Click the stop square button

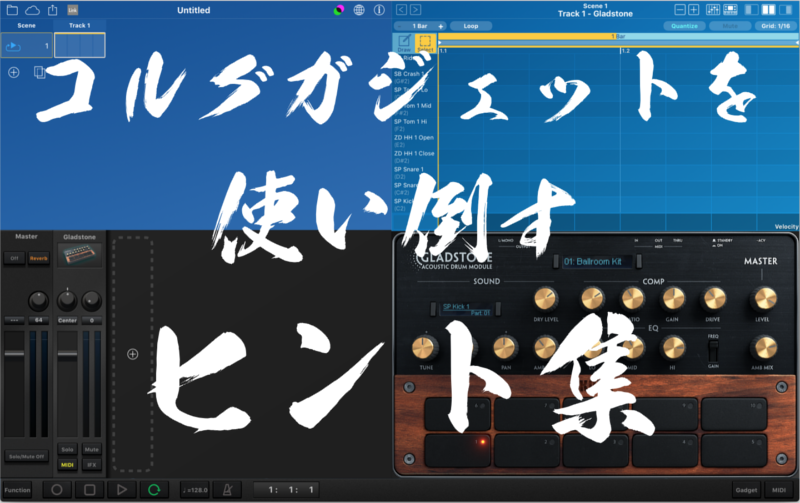pos(89,490)
